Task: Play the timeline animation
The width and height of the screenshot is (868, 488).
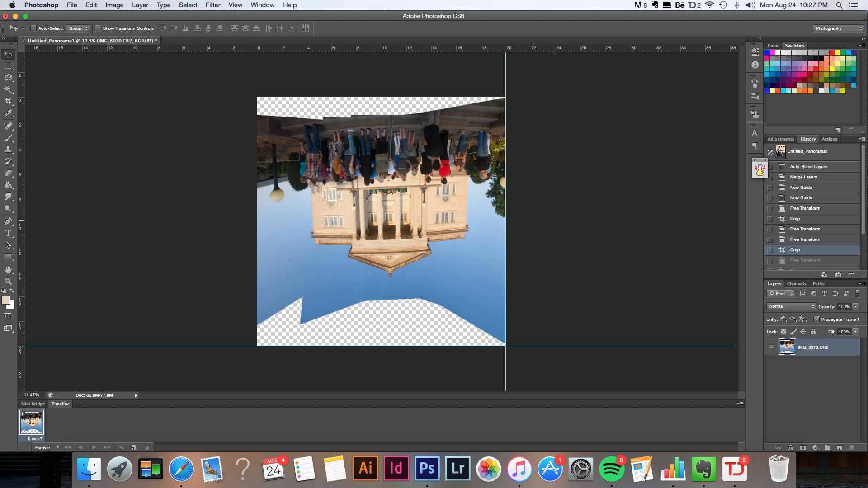Action: tap(94, 447)
